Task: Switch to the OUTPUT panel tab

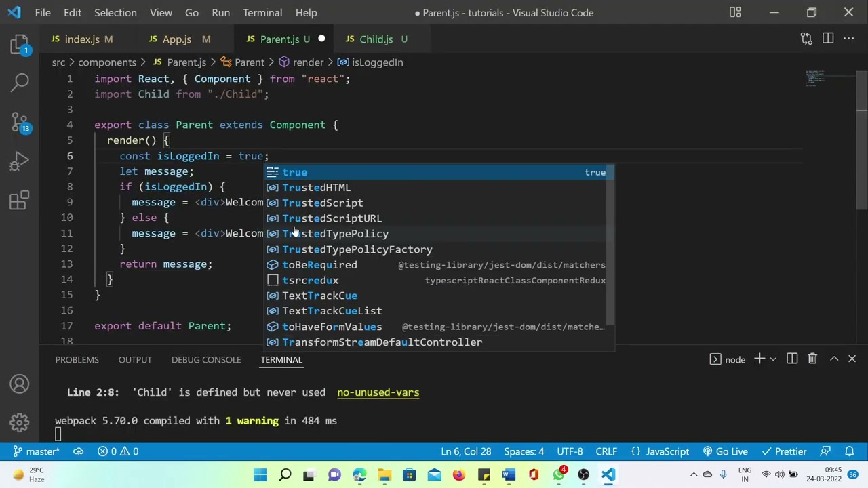Action: (135, 360)
